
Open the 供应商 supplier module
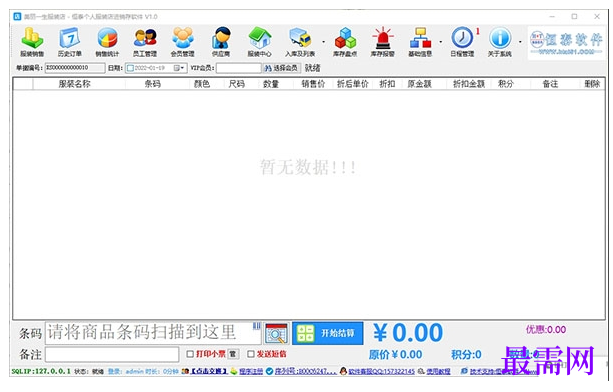[x=221, y=42]
